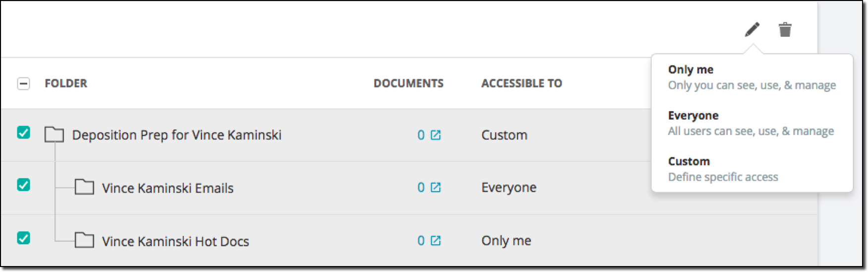This screenshot has width=868, height=272.
Task: Uncheck the Vince Kaminski Hot Docs checkbox
Action: (x=23, y=238)
